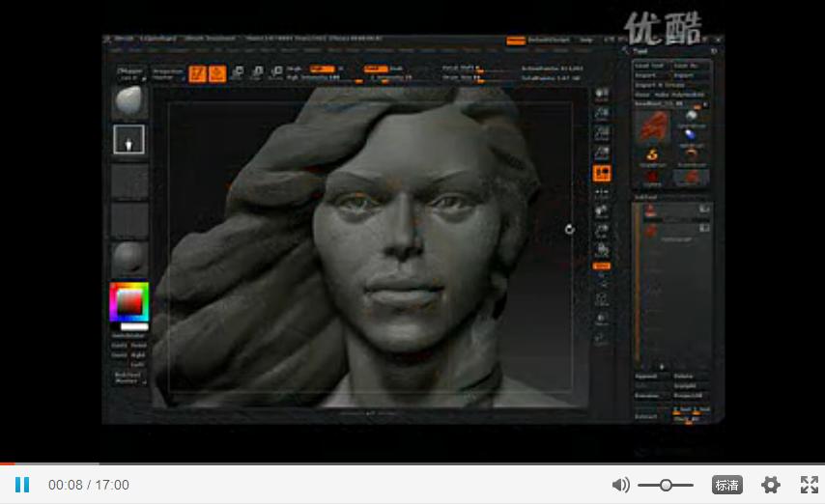Toggle the orange Zadd button

(376, 69)
